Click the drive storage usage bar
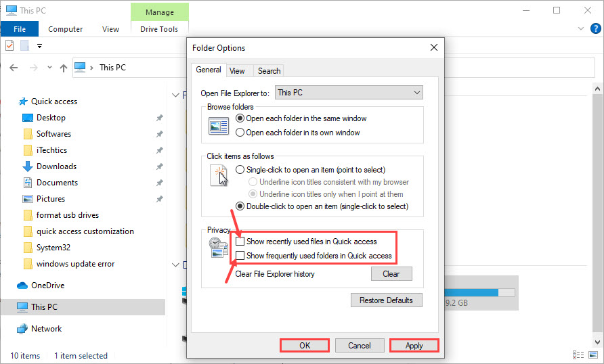The height and width of the screenshot is (364, 604). (479, 293)
